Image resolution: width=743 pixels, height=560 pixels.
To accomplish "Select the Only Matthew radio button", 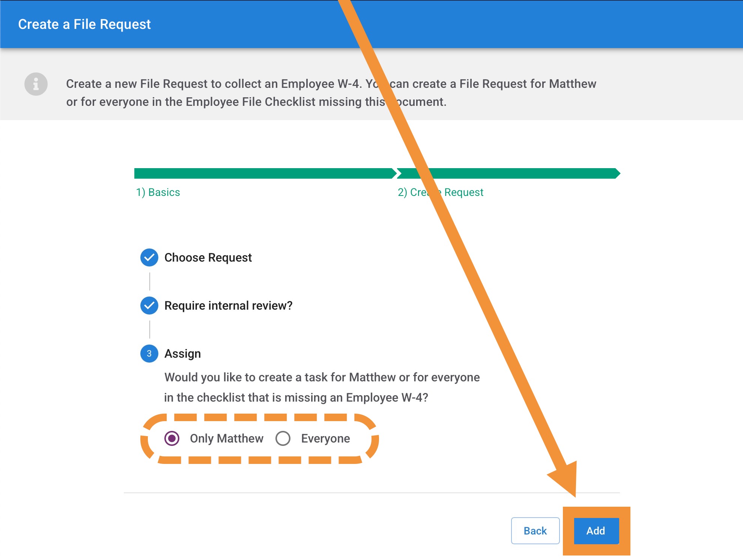I will pyautogui.click(x=172, y=438).
